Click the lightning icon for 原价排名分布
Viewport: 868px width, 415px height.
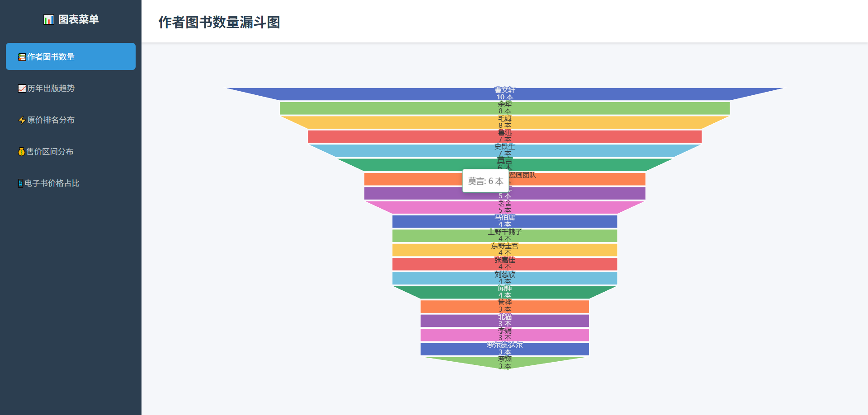22,120
